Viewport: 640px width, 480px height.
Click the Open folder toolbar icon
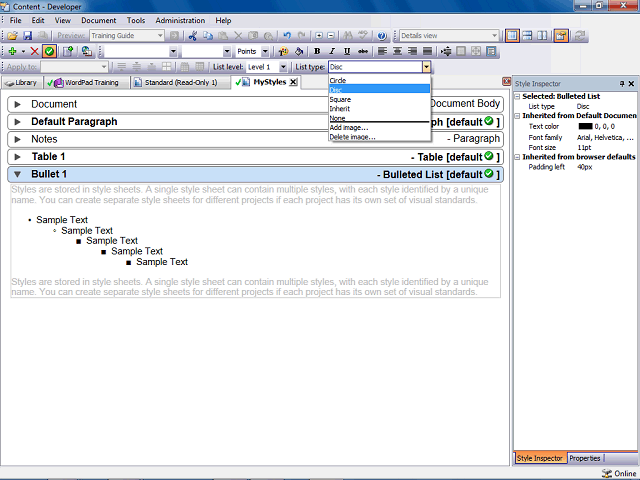coord(12,36)
